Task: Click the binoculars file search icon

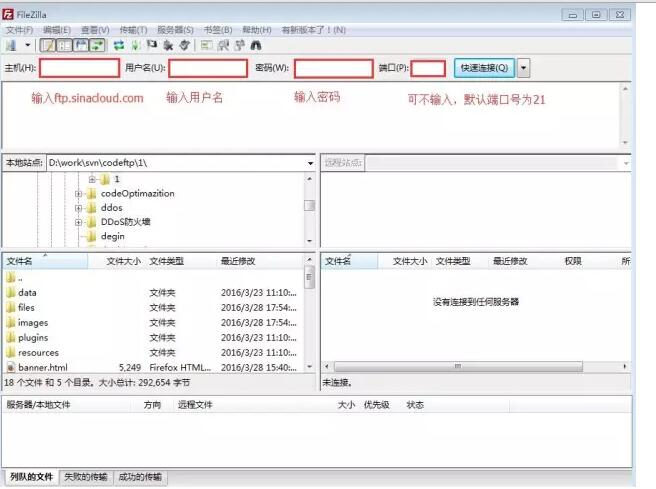Action: click(x=256, y=45)
